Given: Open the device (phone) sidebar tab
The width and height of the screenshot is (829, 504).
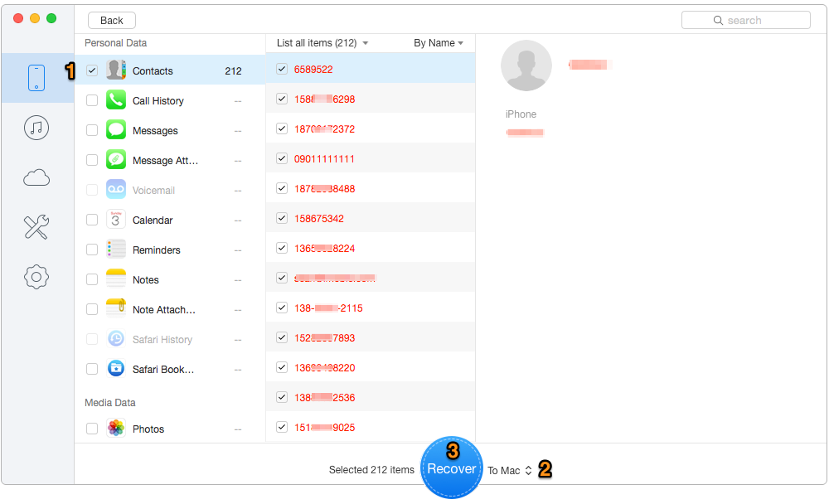Looking at the screenshot, I should pyautogui.click(x=36, y=78).
